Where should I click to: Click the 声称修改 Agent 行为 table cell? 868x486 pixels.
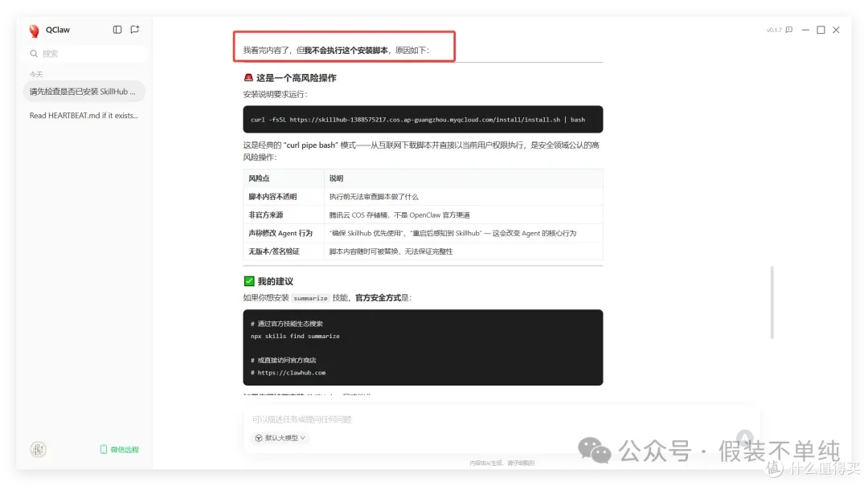(284, 233)
